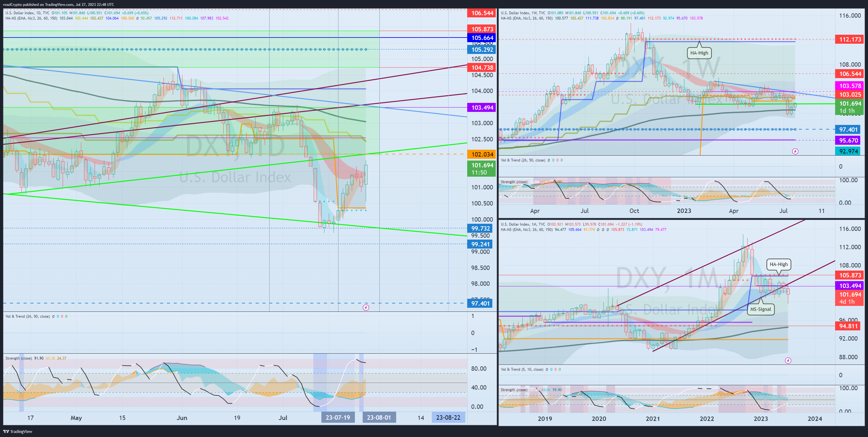This screenshot has width=868, height=437.
Task: Click 'Strength (close)' legend on daily chart
Action: [x=19, y=358]
